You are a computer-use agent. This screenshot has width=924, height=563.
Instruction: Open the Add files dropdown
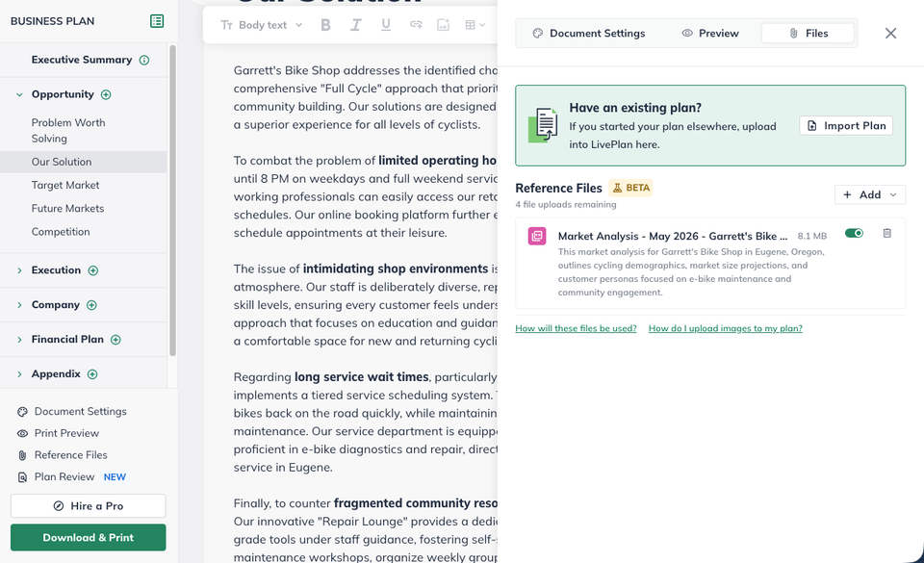point(870,195)
